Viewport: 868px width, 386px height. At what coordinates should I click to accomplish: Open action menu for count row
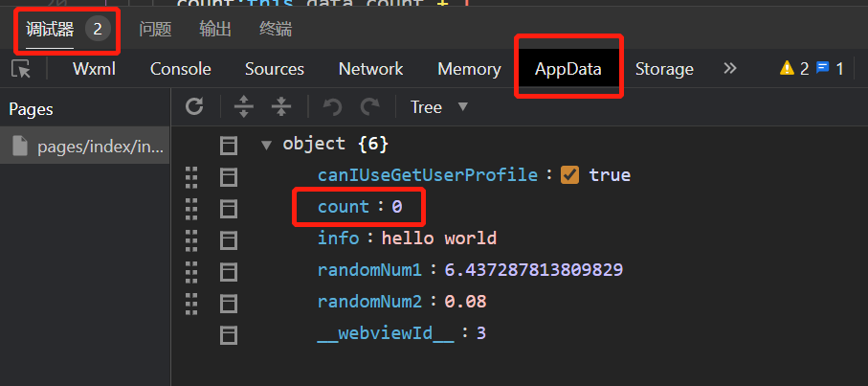[x=228, y=209]
